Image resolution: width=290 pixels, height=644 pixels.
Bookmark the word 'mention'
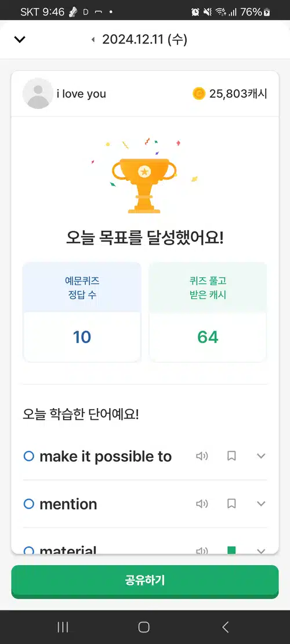pyautogui.click(x=231, y=504)
